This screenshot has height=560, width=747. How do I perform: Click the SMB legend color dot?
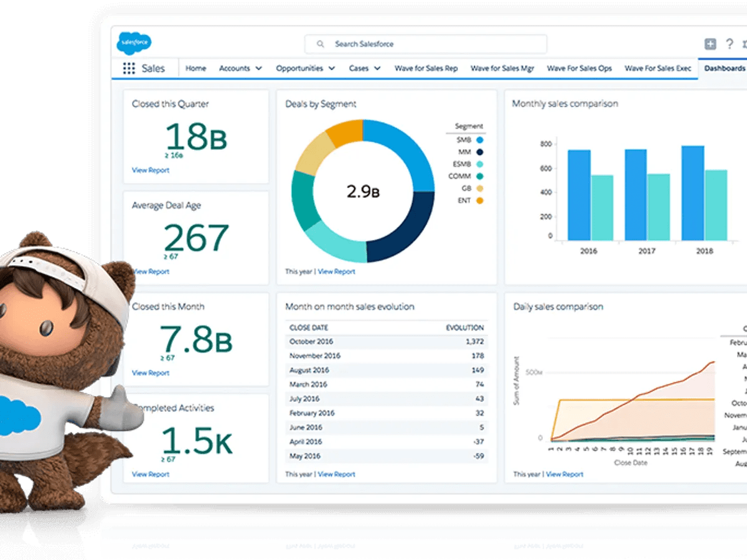click(480, 140)
